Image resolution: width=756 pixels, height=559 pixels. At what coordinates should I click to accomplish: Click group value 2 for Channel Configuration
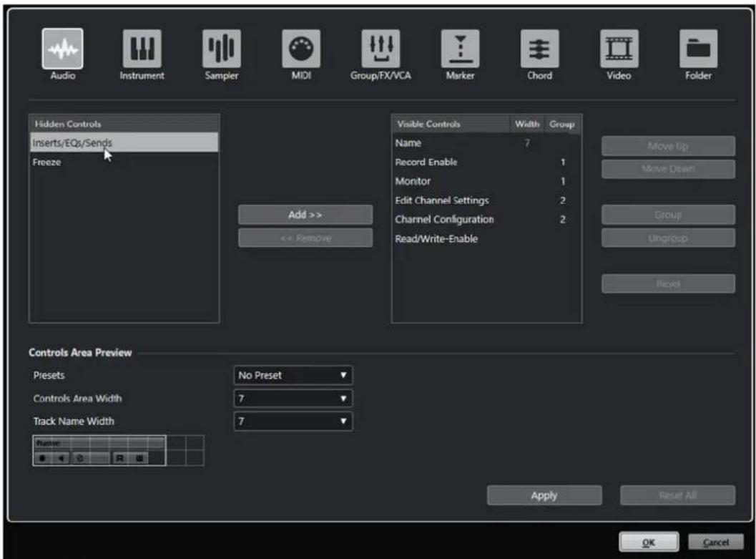point(562,220)
